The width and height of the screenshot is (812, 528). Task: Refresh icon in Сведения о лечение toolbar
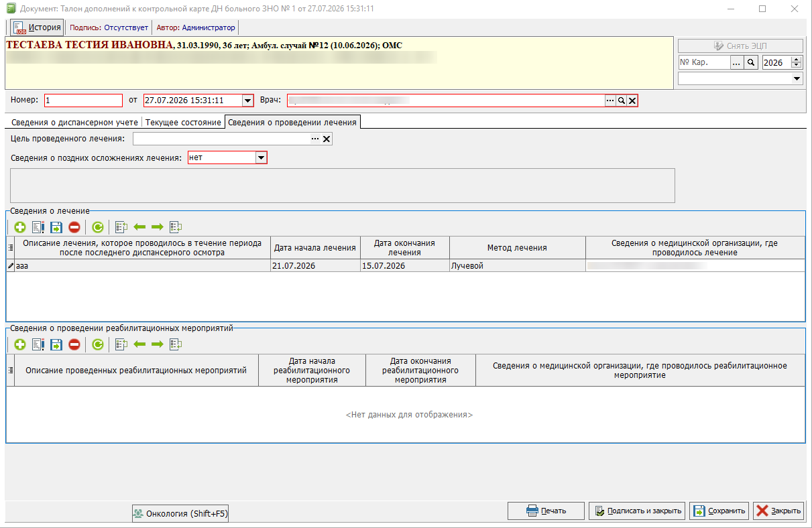tap(98, 227)
